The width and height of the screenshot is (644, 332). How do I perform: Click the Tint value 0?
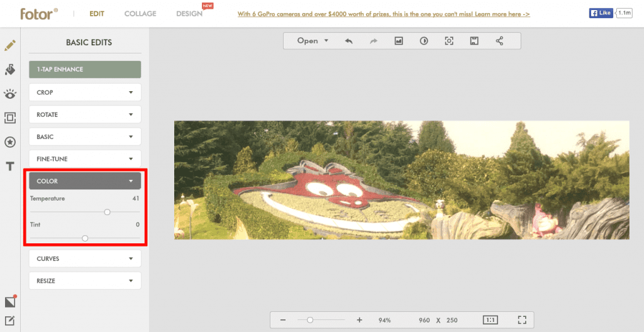138,224
